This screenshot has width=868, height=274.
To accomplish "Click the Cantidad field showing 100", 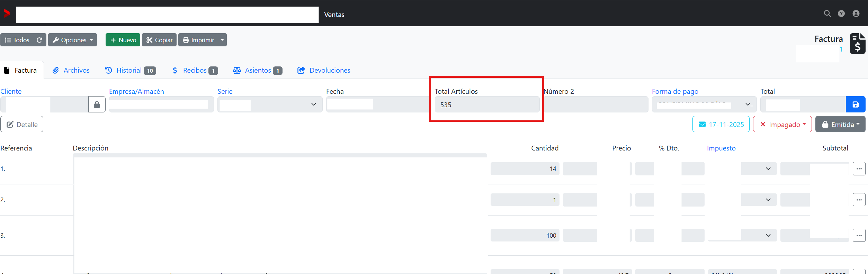I will pyautogui.click(x=525, y=236).
